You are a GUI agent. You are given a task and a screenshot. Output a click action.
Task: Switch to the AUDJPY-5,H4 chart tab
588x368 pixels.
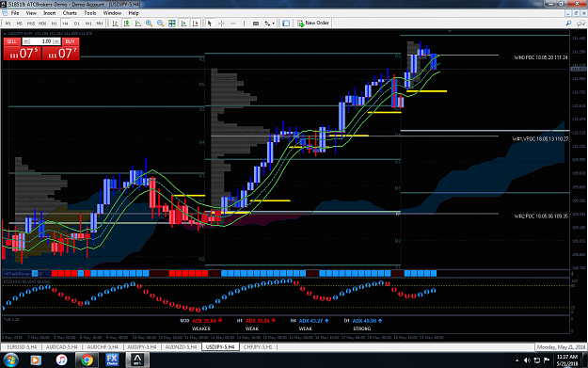142,347
